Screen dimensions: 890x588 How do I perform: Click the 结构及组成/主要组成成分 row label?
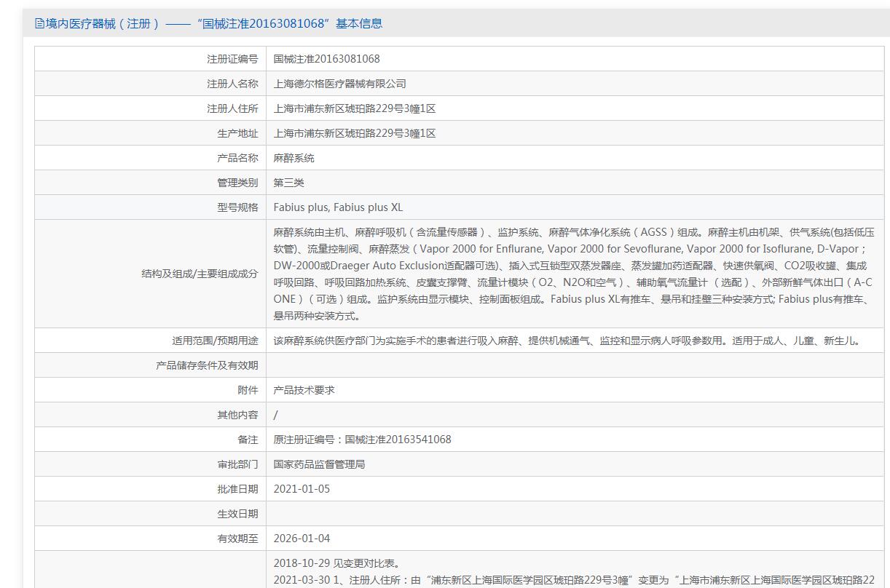pyautogui.click(x=199, y=274)
